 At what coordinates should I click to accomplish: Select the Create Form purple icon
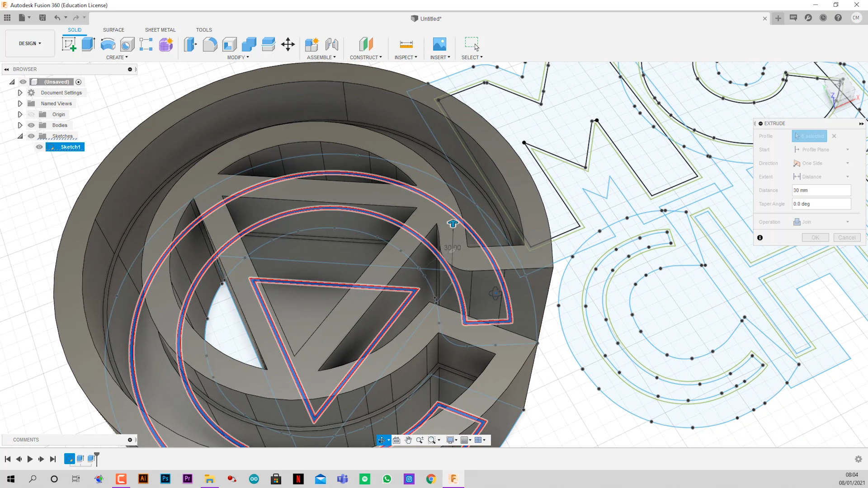[x=166, y=44]
